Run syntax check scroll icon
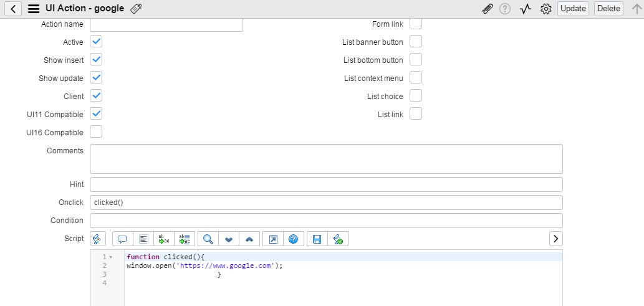Viewport: 644px width, 306px height. coord(338,239)
